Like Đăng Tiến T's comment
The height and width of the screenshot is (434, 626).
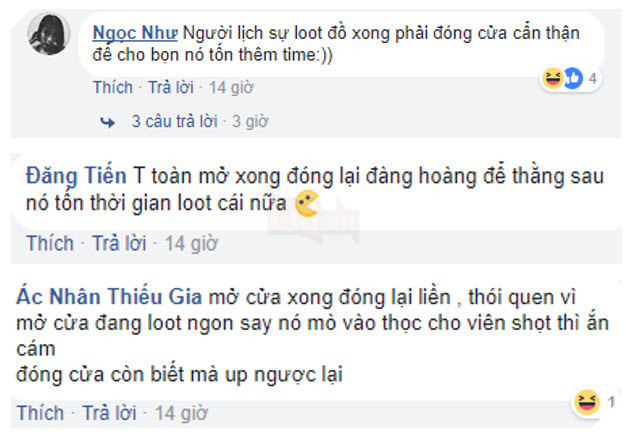click(x=50, y=243)
